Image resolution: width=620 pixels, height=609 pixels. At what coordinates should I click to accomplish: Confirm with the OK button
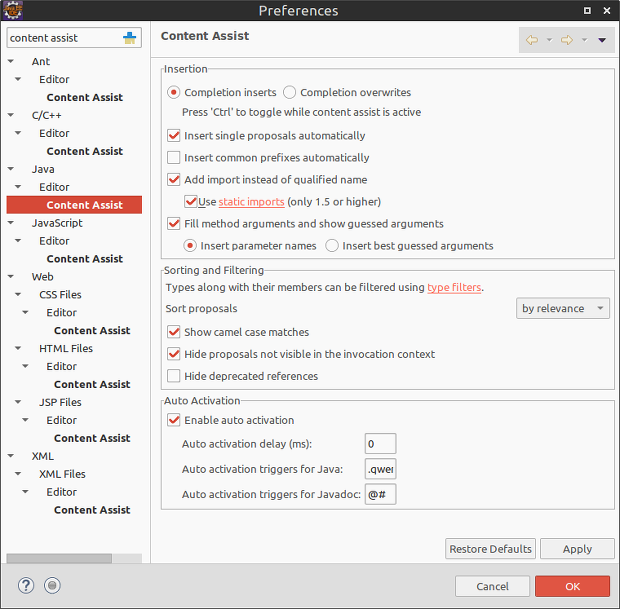click(x=572, y=586)
